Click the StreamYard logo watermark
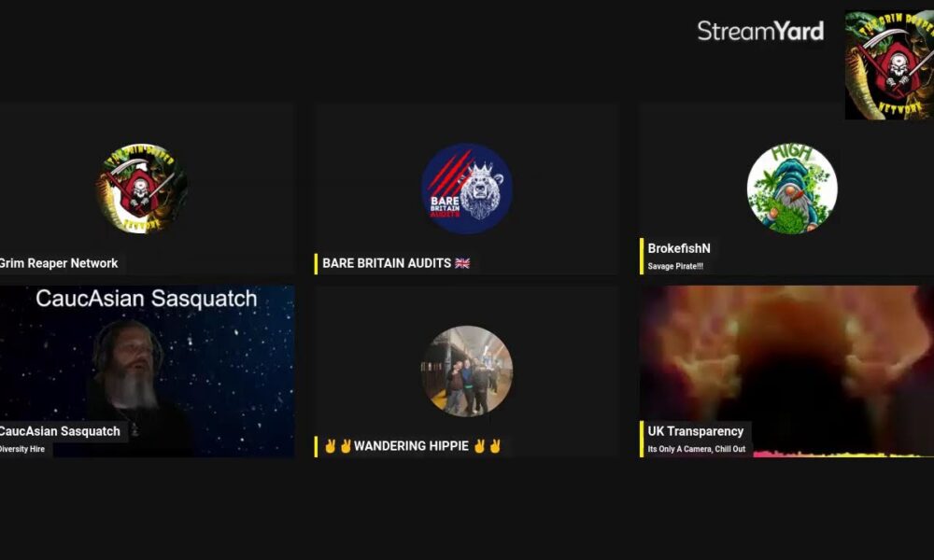Viewport: 934px width, 560px height. [x=760, y=31]
